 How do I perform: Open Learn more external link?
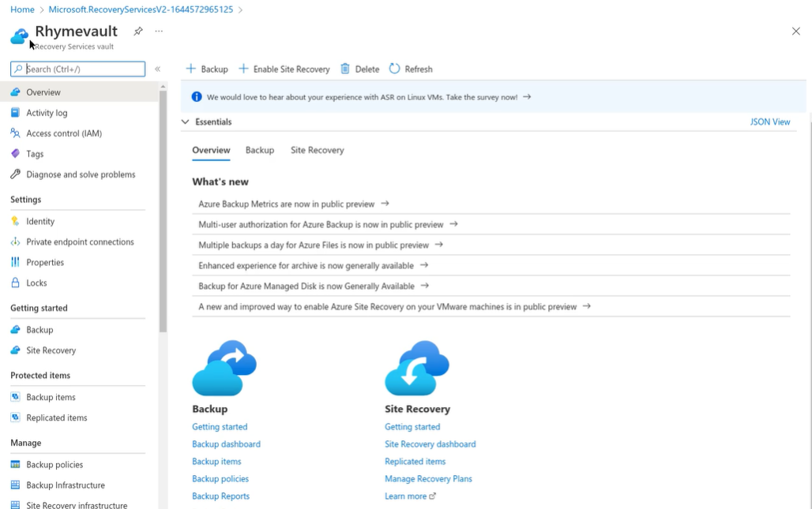click(x=410, y=496)
